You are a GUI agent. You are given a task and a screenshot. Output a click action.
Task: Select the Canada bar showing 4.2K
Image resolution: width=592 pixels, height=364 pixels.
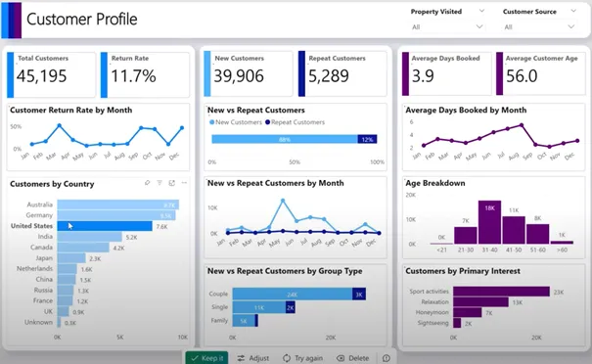click(x=83, y=248)
